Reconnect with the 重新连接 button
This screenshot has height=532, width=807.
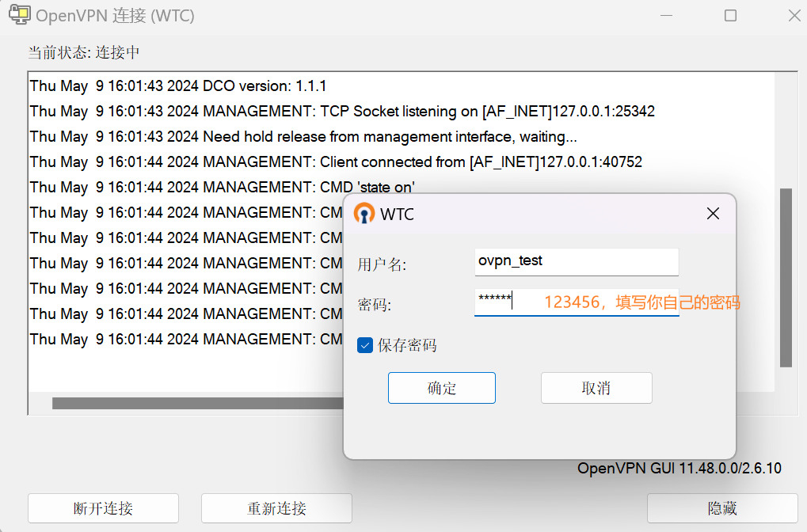276,508
